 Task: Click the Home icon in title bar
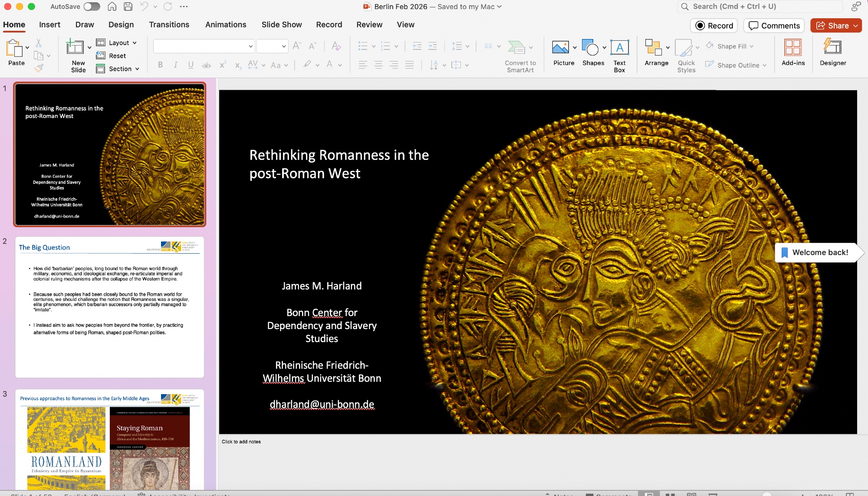coord(112,7)
